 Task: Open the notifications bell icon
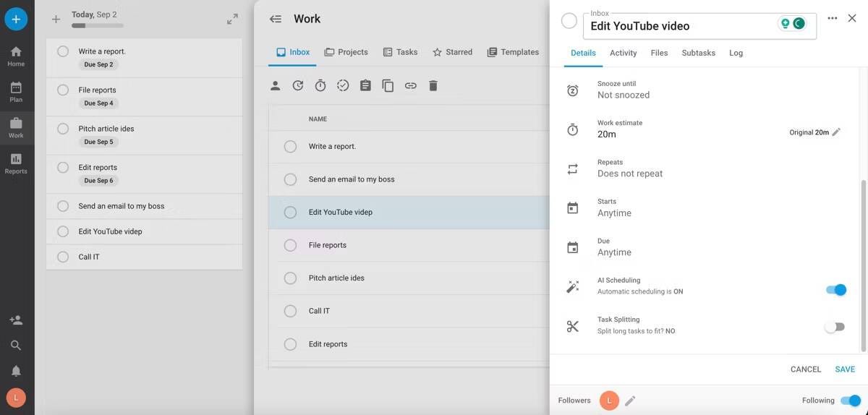tap(16, 371)
